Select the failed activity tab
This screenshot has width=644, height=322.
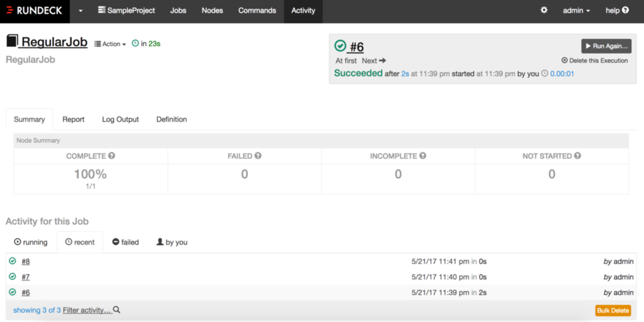coord(125,242)
